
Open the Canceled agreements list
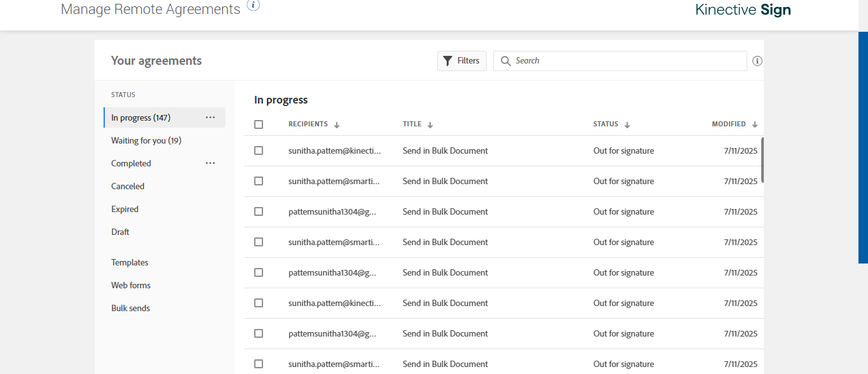click(128, 186)
